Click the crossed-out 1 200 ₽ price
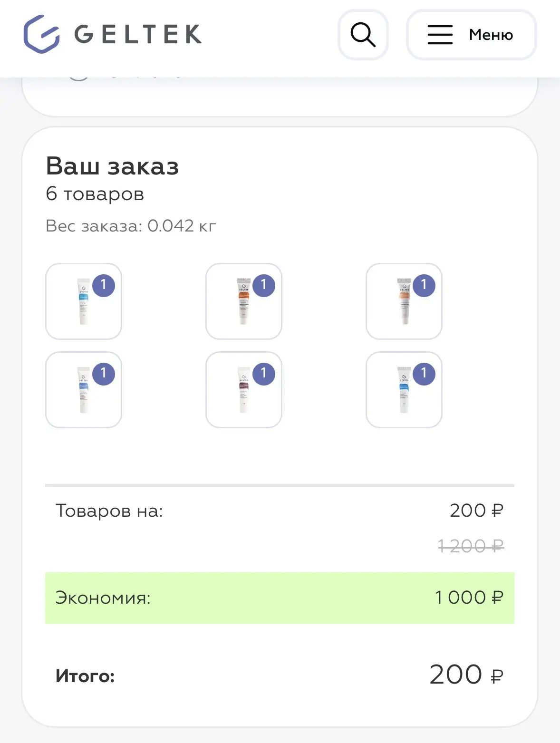 point(471,546)
